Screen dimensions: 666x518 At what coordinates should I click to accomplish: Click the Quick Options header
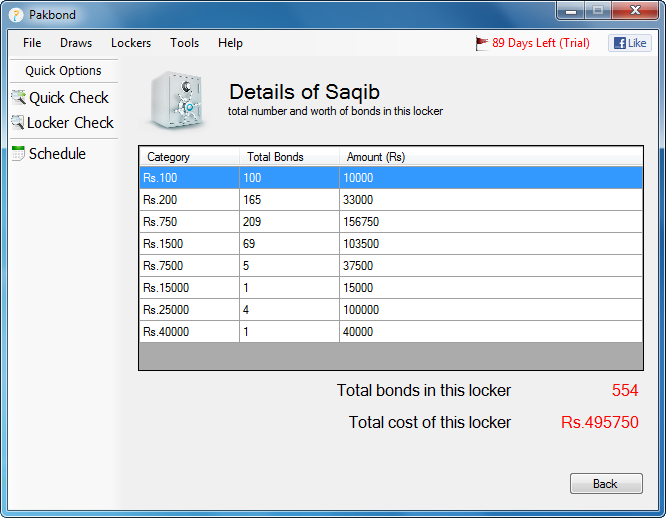pyautogui.click(x=63, y=70)
